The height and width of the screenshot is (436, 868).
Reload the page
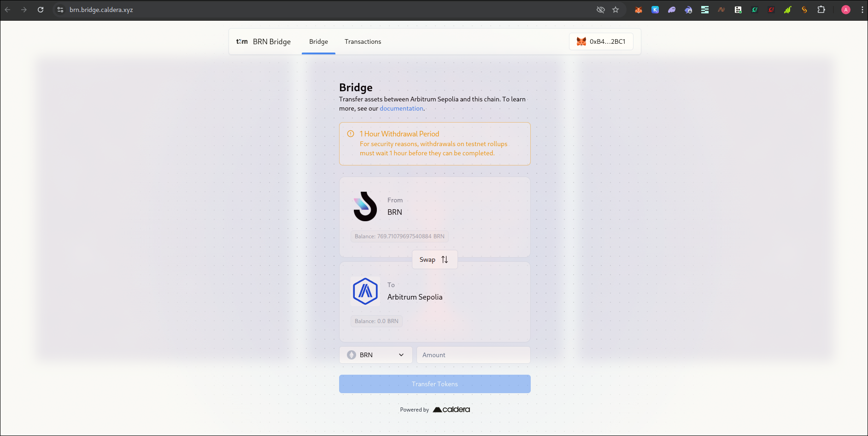pyautogui.click(x=41, y=10)
